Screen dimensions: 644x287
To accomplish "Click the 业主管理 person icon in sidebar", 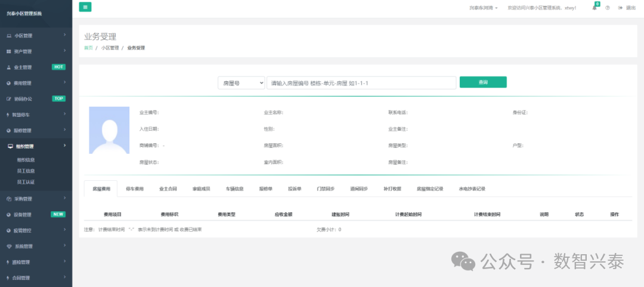I will [x=9, y=67].
